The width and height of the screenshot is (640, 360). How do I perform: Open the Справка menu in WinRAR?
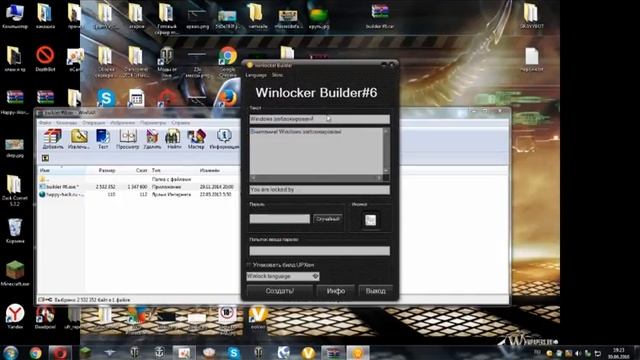coord(180,122)
